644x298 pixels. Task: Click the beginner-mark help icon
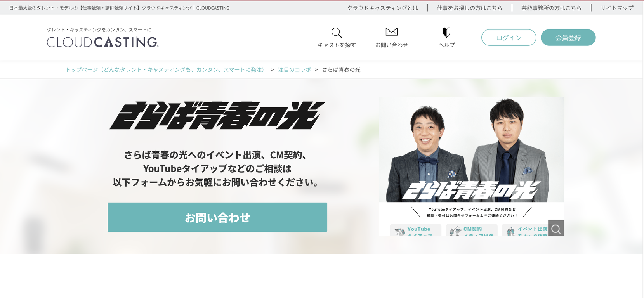(446, 33)
